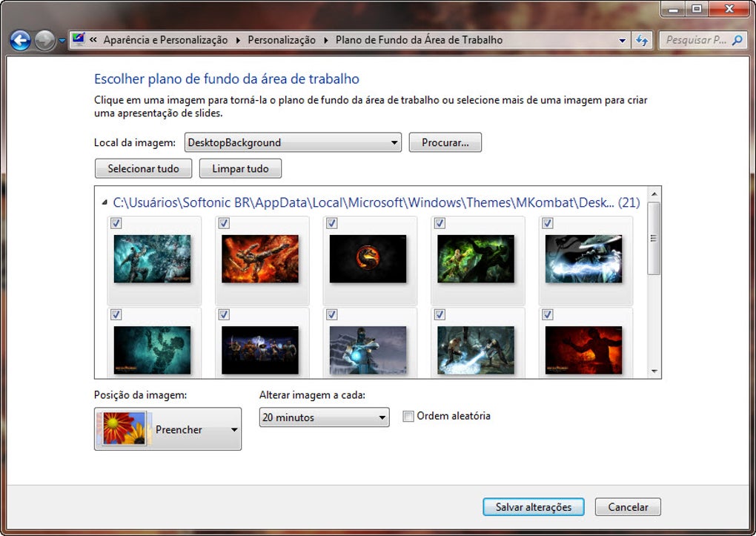Click Salvar alterações button
The image size is (756, 536).
tap(533, 507)
